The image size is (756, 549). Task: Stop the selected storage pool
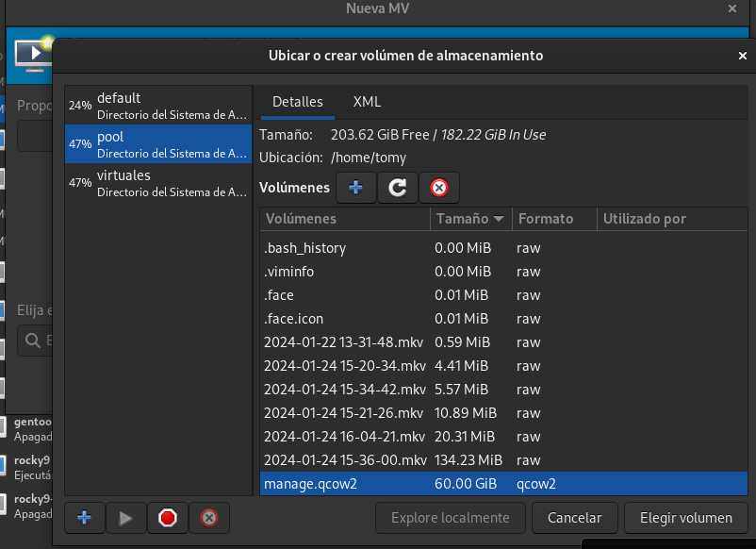coord(168,517)
